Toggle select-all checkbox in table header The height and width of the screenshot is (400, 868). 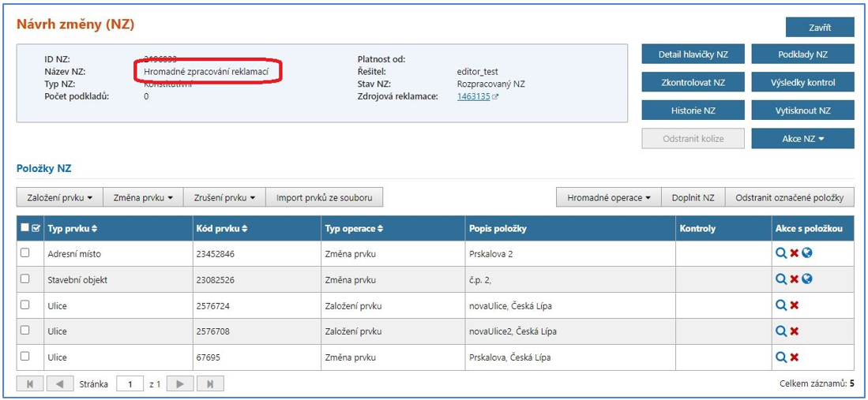(x=25, y=228)
